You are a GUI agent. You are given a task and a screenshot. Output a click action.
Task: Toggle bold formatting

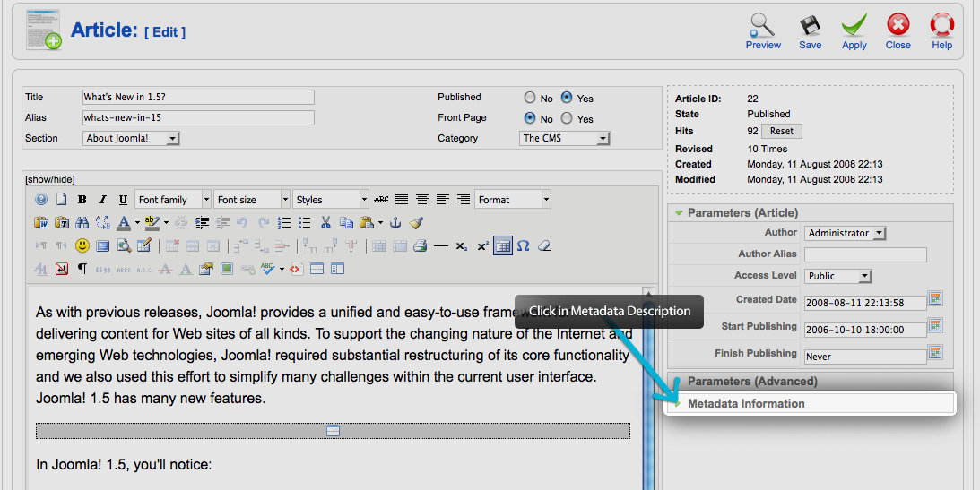click(82, 200)
